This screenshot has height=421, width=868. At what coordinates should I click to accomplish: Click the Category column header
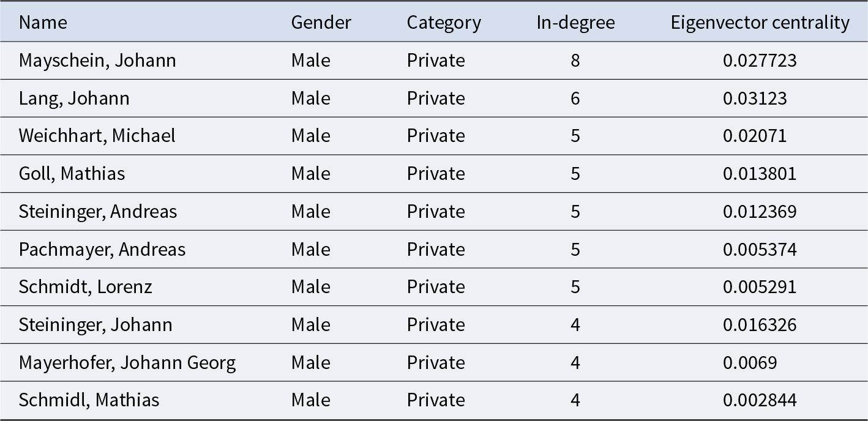point(444,23)
